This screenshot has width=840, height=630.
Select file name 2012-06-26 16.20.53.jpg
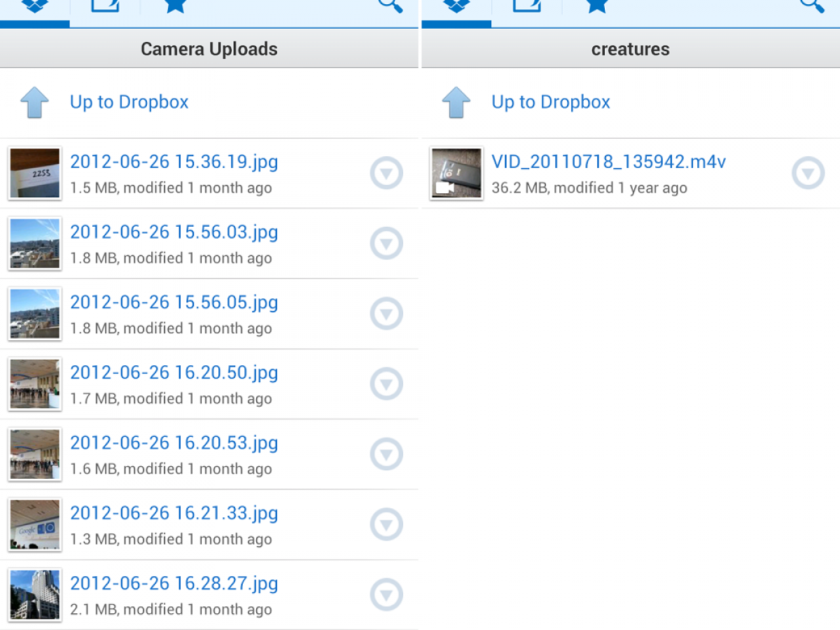(174, 443)
